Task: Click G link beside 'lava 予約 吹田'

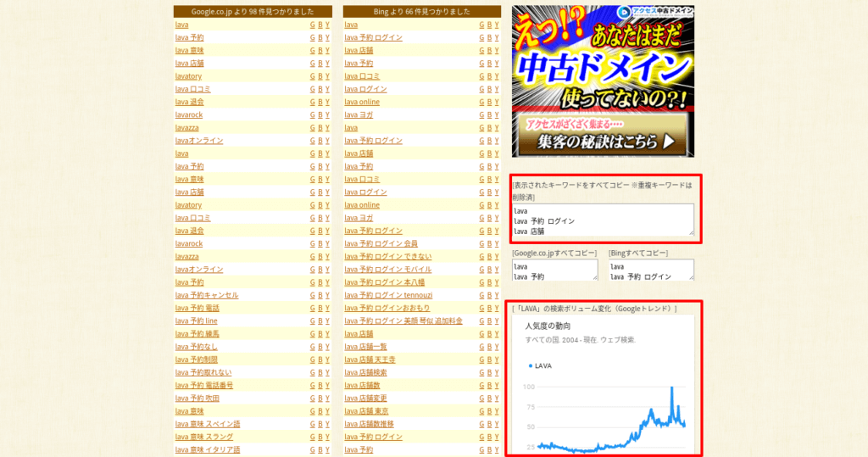Action: 312,398
